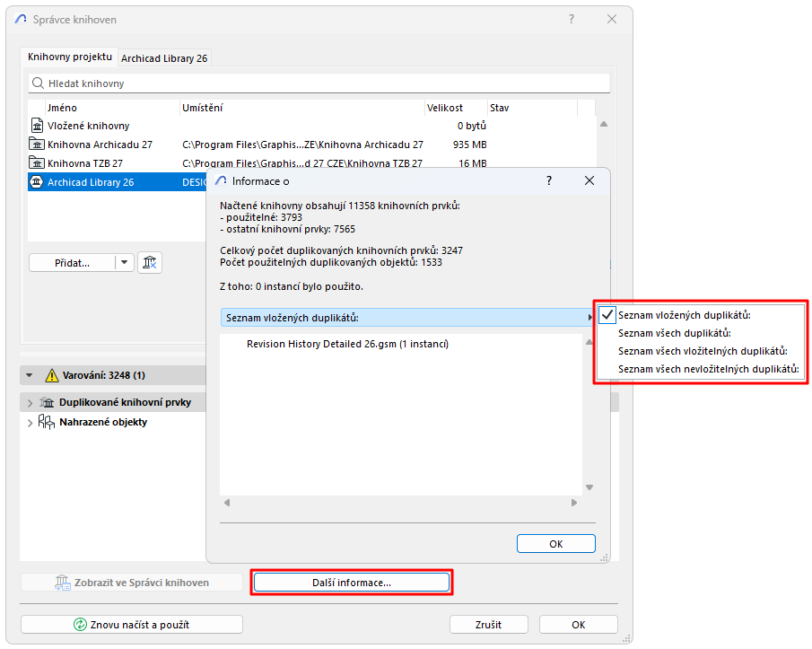Select checked Seznam vložených duplikátů menu item
This screenshot has height=649, width=812.
[701, 315]
